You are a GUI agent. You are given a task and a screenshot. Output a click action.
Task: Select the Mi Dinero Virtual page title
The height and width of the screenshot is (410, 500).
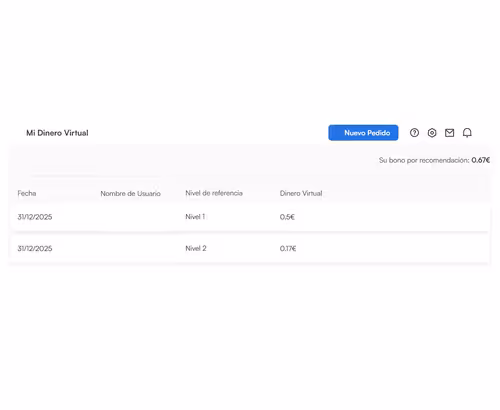(x=57, y=133)
